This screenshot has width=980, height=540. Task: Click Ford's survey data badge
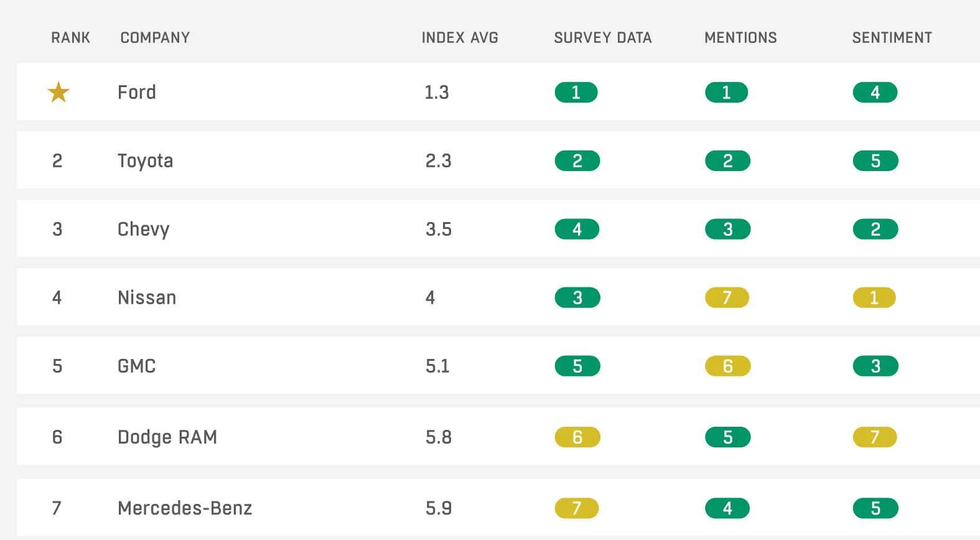[576, 92]
